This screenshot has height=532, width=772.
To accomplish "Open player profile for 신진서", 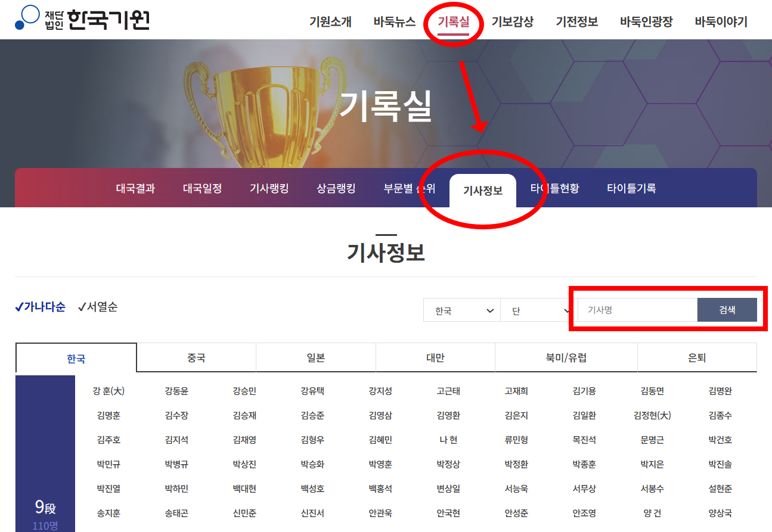I will [x=313, y=512].
